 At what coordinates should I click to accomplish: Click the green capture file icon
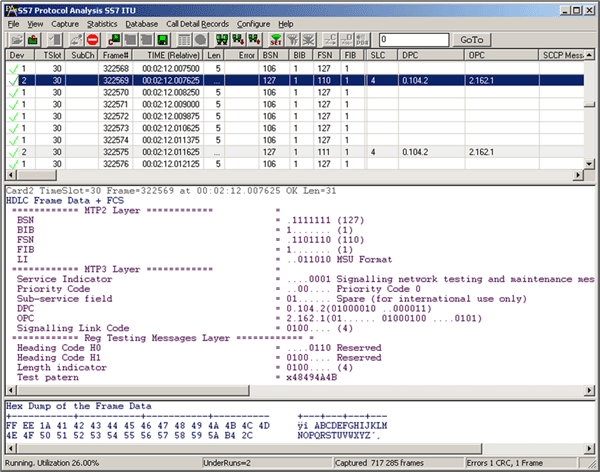point(33,39)
